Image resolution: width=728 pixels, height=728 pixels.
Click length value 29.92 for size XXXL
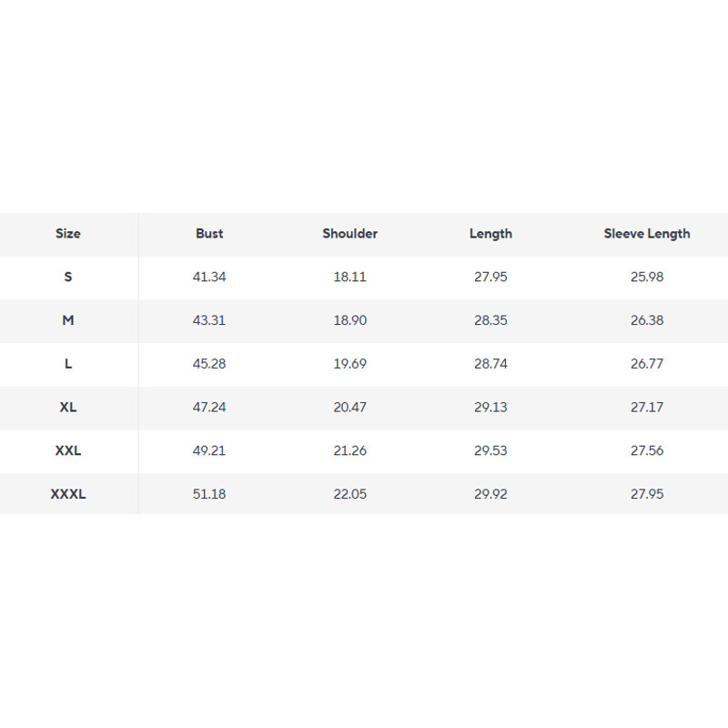tap(490, 495)
